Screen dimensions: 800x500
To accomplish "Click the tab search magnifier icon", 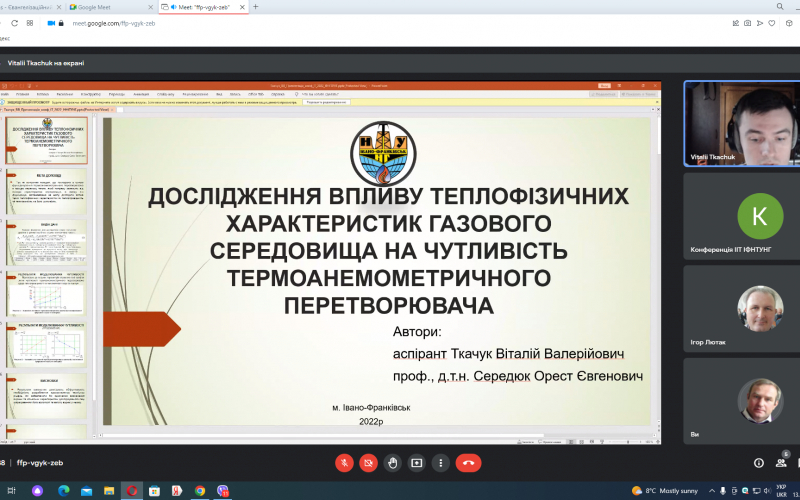I will [780, 7].
